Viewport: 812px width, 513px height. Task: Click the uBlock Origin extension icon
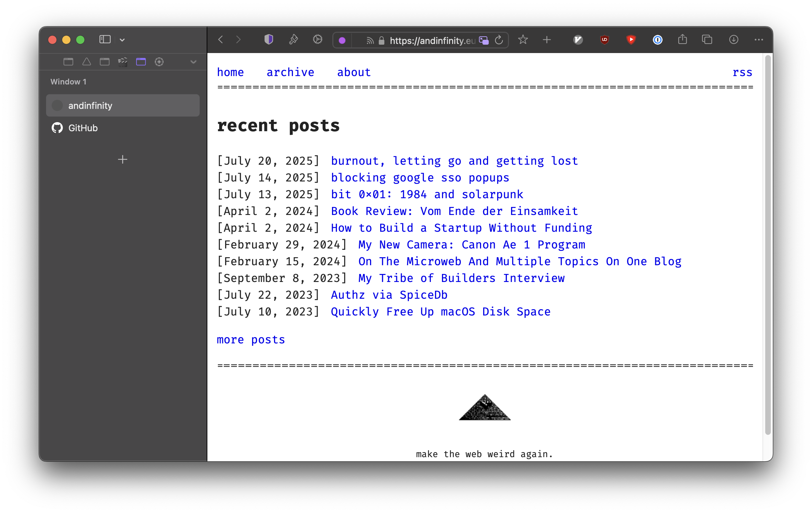pyautogui.click(x=605, y=40)
